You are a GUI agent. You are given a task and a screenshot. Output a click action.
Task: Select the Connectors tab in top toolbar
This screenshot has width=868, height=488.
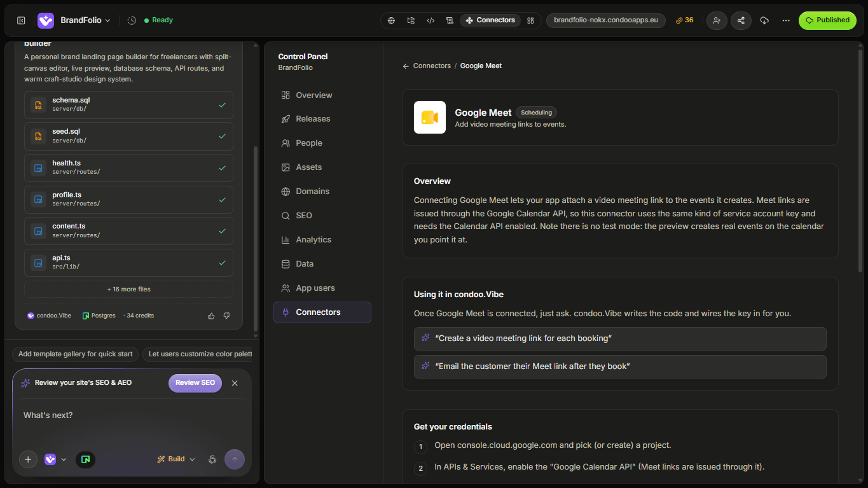[490, 20]
